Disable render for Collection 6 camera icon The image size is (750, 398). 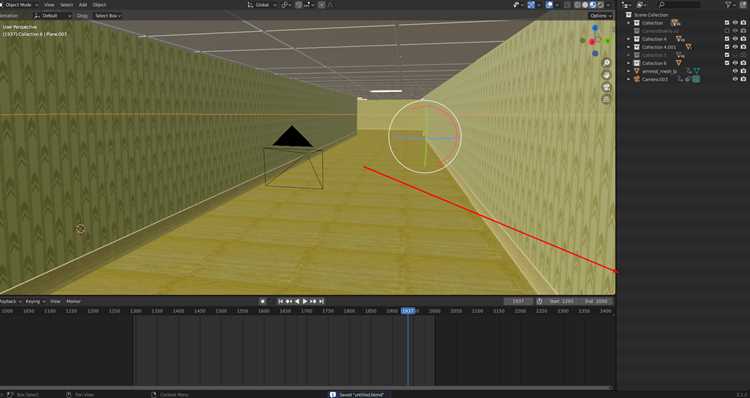743,63
